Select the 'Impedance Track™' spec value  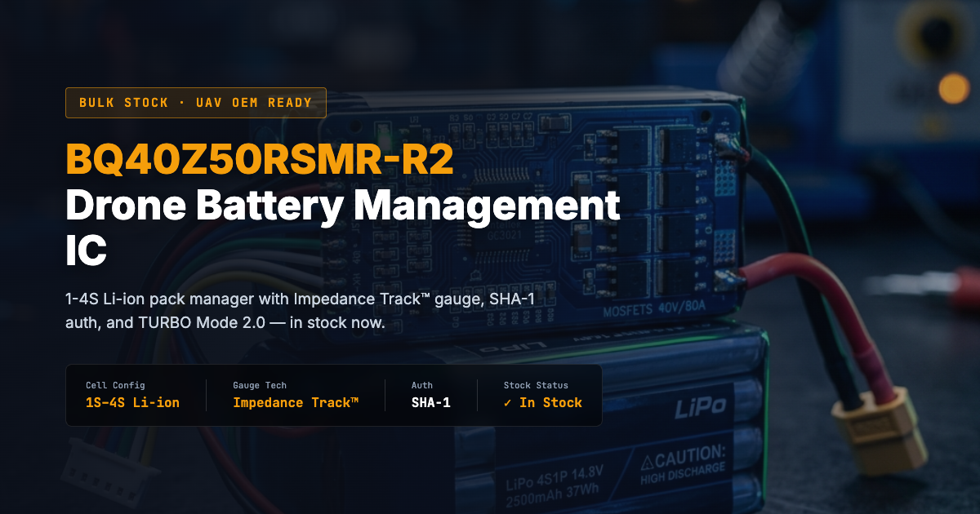296,402
